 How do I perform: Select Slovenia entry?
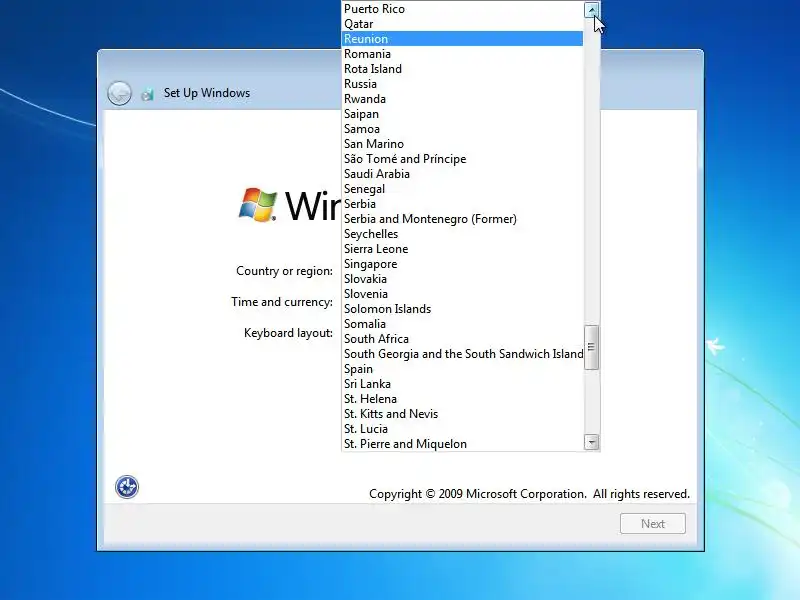(x=462, y=294)
